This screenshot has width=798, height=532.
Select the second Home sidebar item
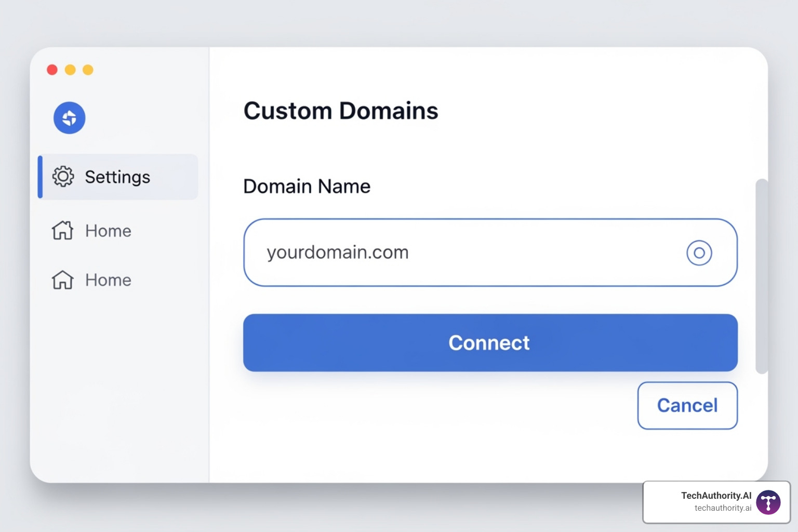(108, 280)
